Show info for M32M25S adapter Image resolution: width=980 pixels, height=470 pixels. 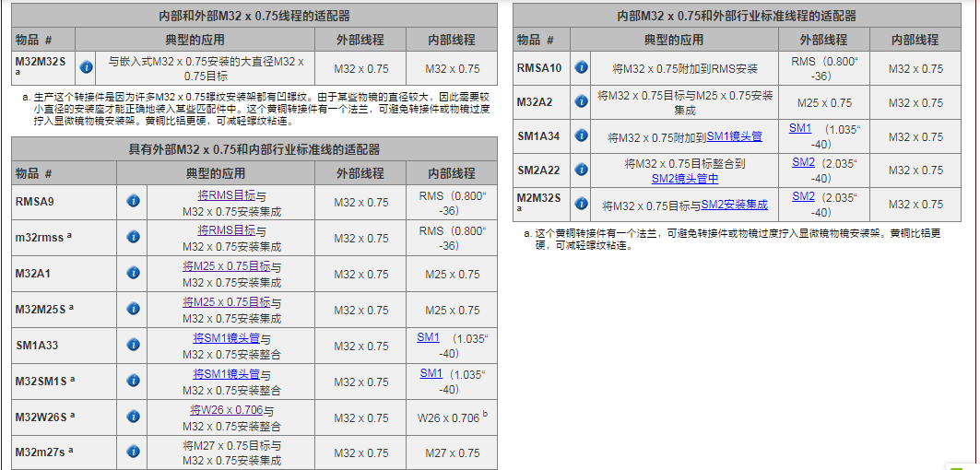click(x=133, y=309)
